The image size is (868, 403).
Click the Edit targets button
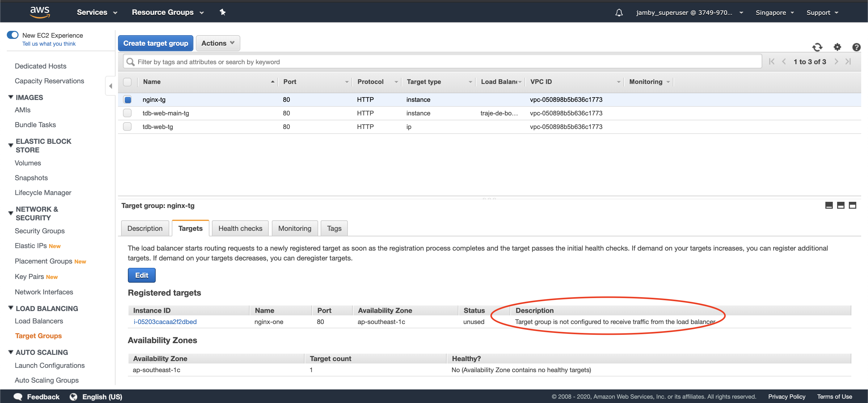[x=141, y=275]
